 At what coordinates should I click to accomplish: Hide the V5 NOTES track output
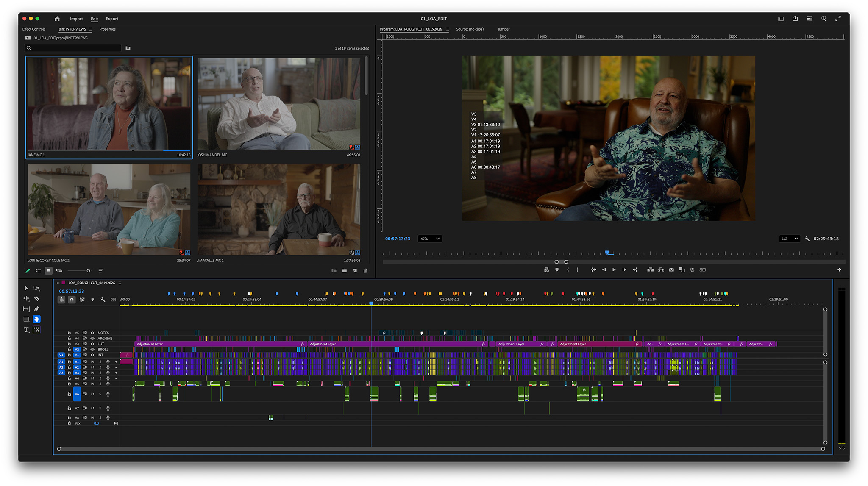click(92, 333)
